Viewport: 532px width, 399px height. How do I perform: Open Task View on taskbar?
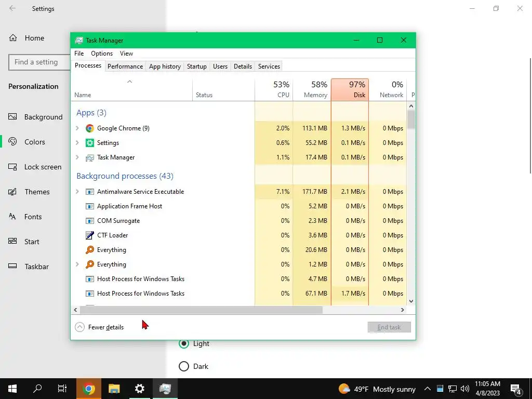(62, 389)
